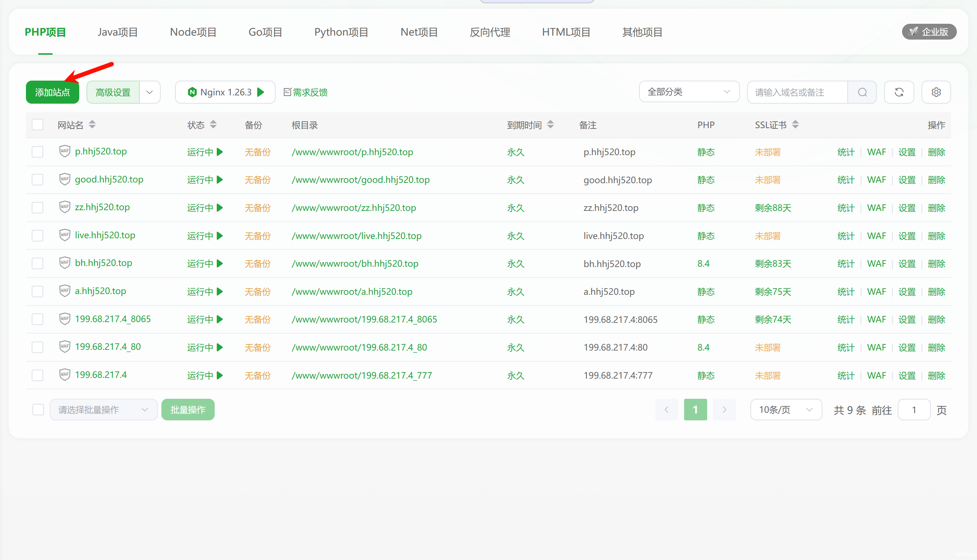
Task: Expand the 高级设置 dropdown arrow
Action: point(150,92)
